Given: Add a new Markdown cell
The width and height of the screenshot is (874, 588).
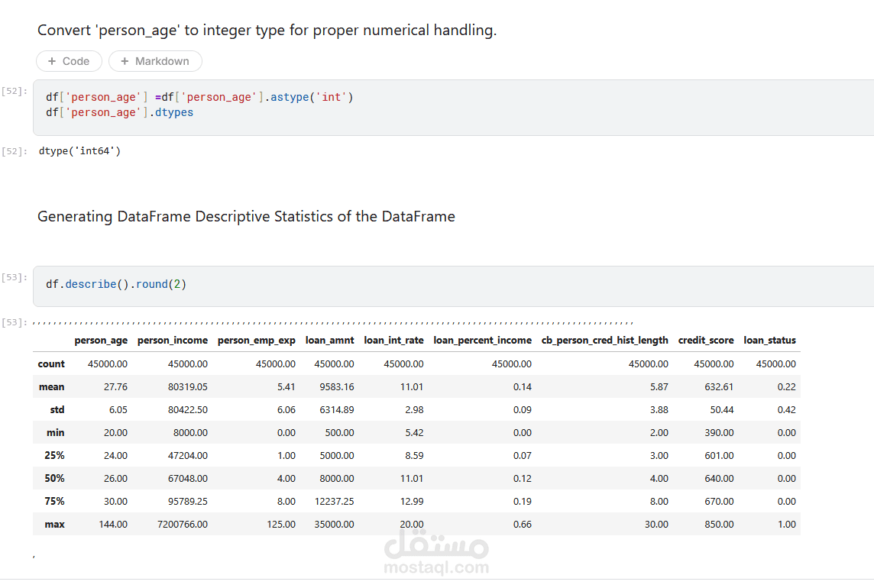Looking at the screenshot, I should click(155, 61).
